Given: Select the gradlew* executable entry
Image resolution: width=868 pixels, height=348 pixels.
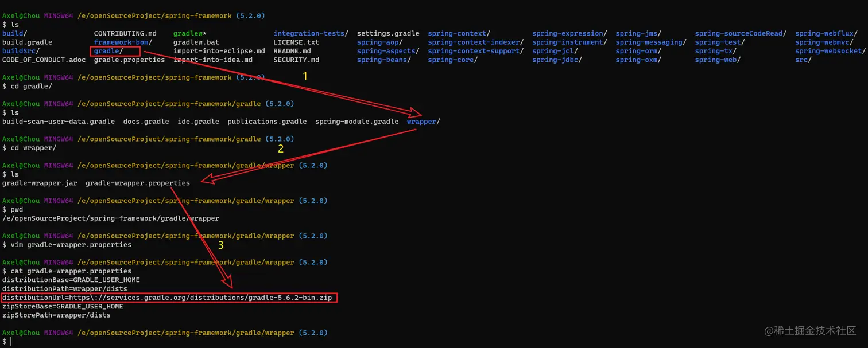Looking at the screenshot, I should click(190, 34).
